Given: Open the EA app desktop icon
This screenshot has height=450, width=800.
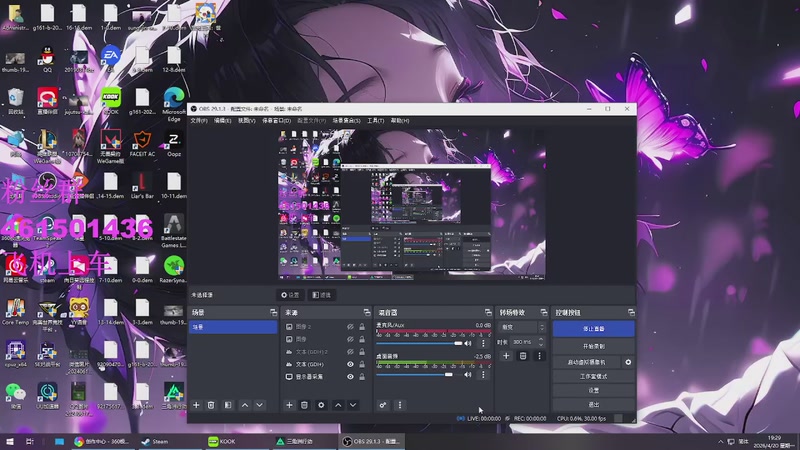Looking at the screenshot, I should [x=110, y=59].
